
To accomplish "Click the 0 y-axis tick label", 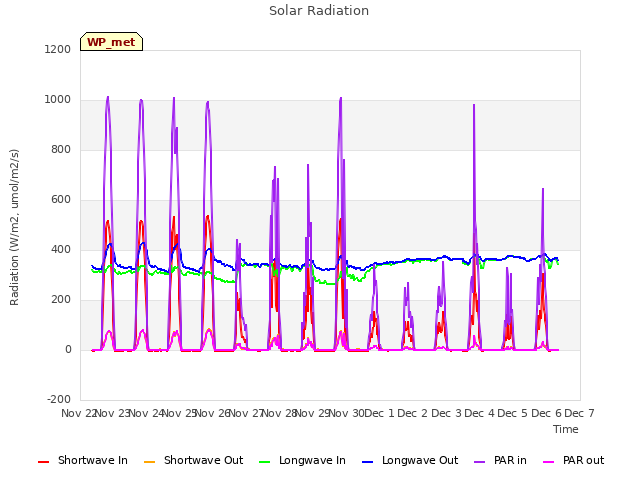I will click(x=68, y=349).
